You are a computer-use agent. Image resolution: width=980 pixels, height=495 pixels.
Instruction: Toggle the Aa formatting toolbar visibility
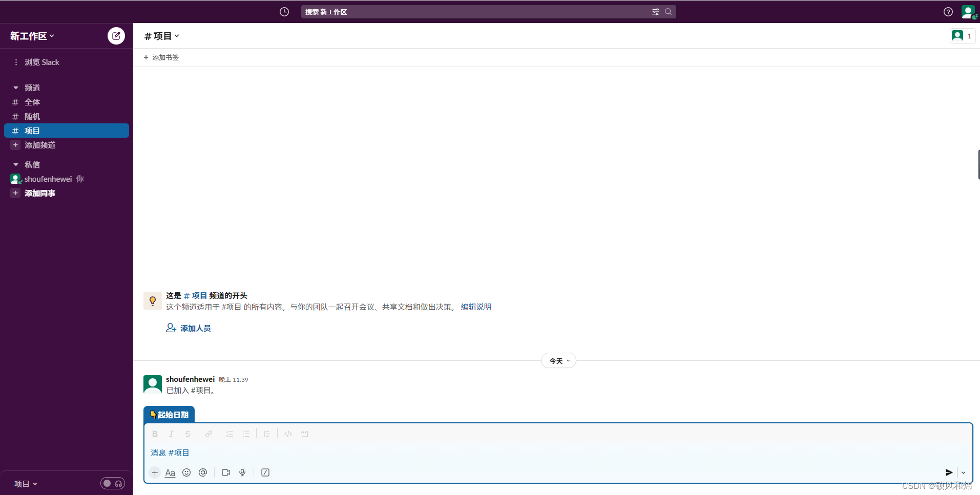pos(170,472)
